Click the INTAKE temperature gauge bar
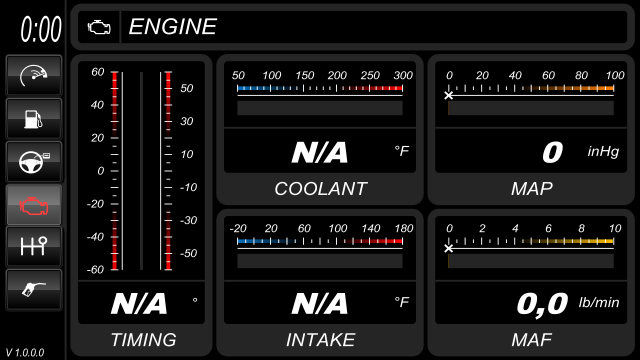640x360 pixels. 320,248
